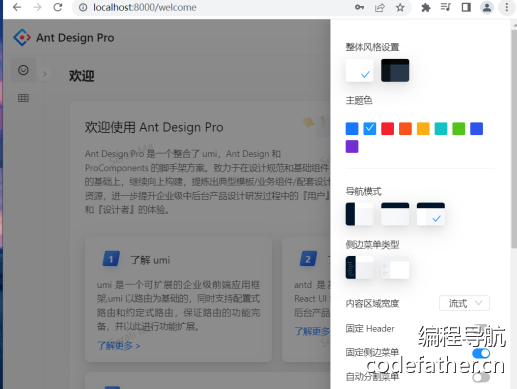Click the browser back arrow
517x389 pixels.
coord(17,7)
